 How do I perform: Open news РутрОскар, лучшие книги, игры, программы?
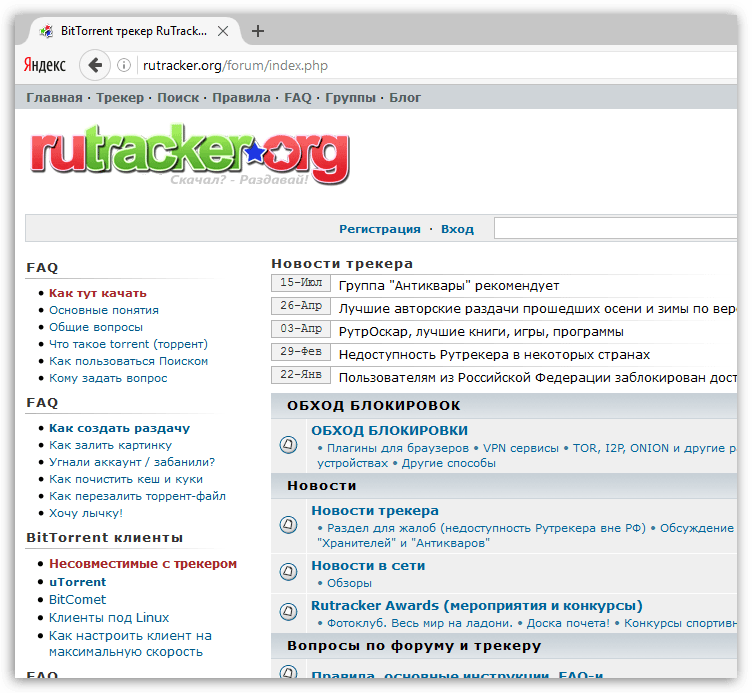[481, 332]
